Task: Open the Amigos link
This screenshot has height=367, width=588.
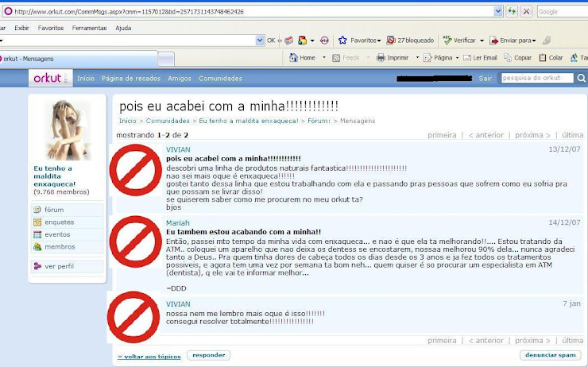Action: [x=180, y=79]
